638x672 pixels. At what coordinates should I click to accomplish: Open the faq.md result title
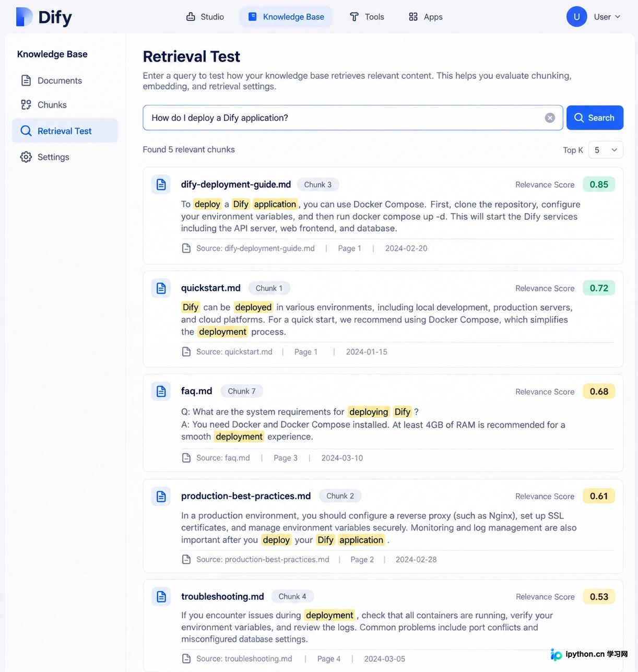(197, 391)
